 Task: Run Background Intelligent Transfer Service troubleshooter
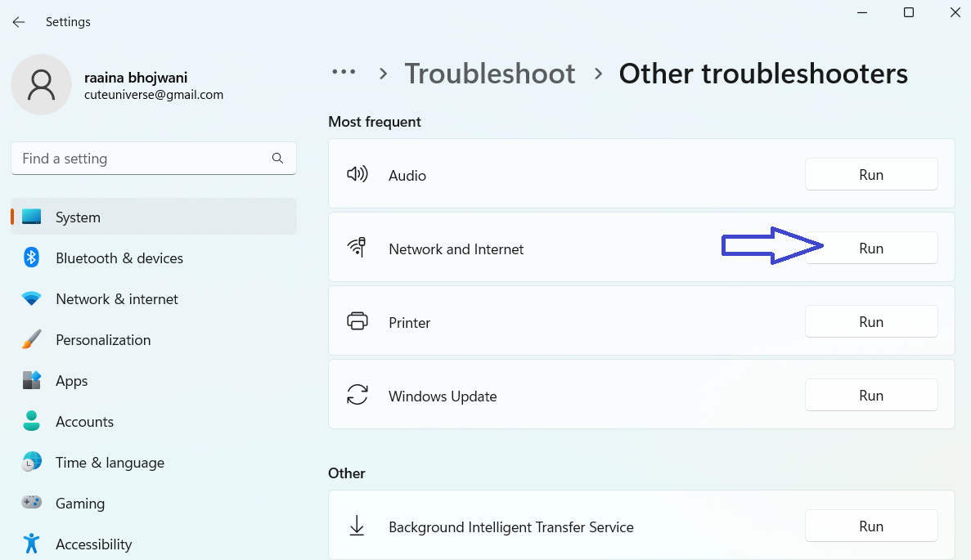pos(871,526)
